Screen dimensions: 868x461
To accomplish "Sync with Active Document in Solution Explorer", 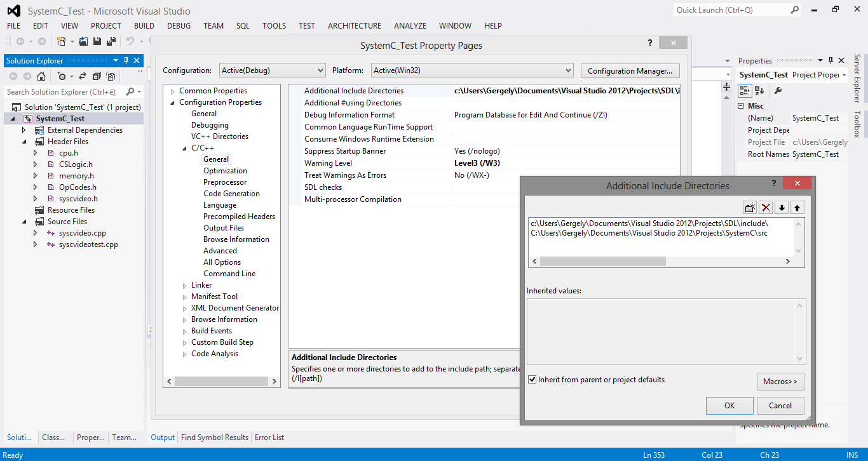I will (83, 76).
